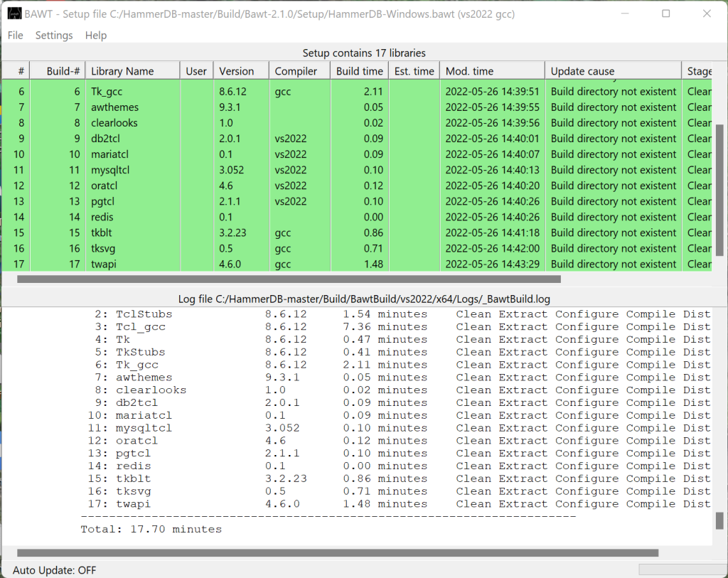Screen dimensions: 728x578
Task: Select the twapi library row
Action: (113, 264)
